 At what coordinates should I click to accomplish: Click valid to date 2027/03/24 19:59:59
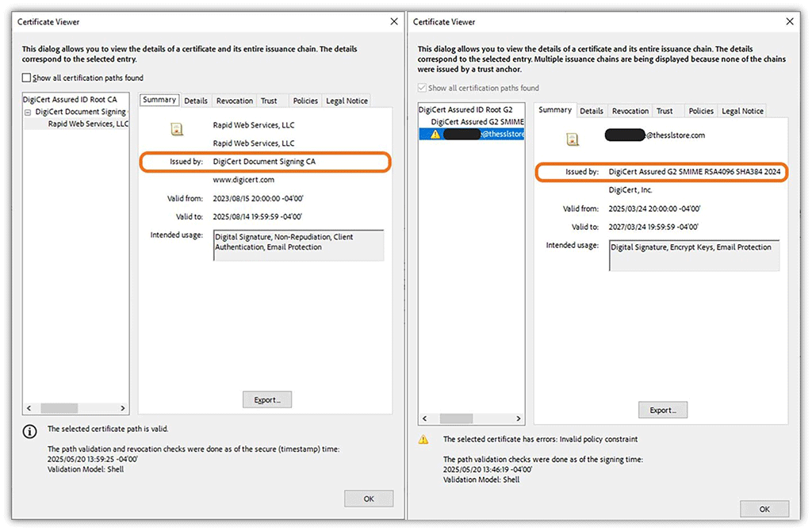[653, 227]
